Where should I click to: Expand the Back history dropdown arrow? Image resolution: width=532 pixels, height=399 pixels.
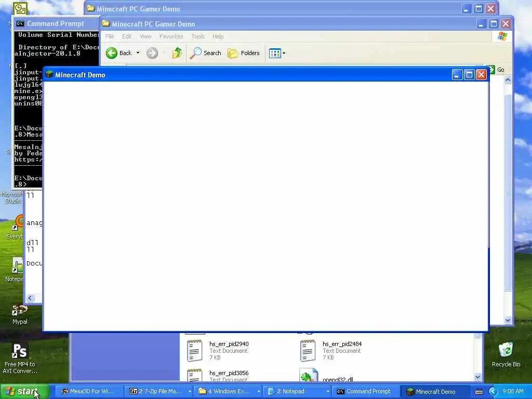[138, 53]
